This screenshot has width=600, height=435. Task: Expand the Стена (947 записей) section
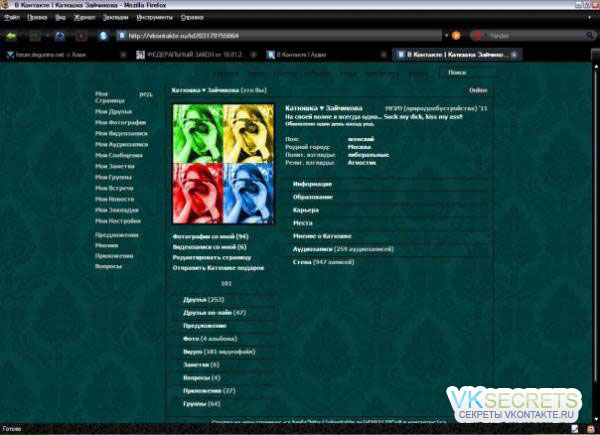point(388,262)
